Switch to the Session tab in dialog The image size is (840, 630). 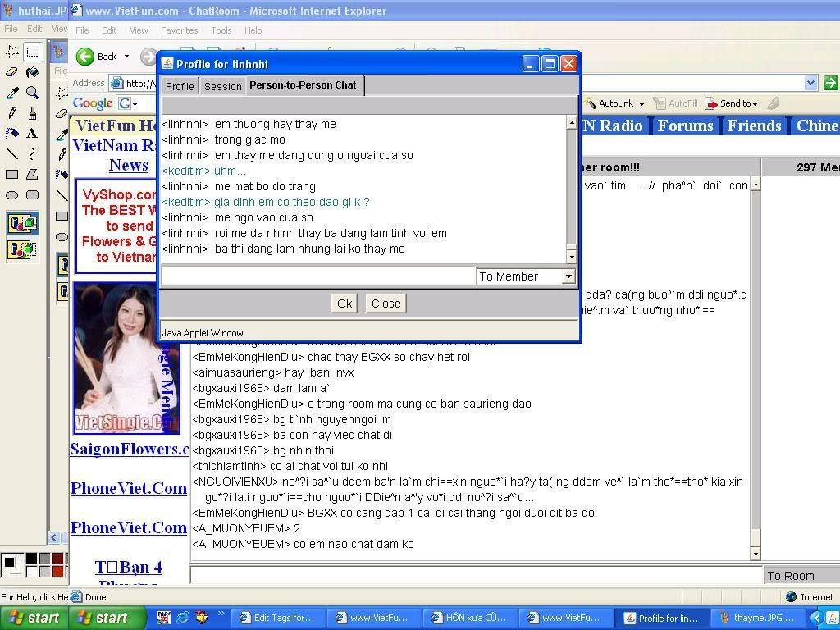223,86
